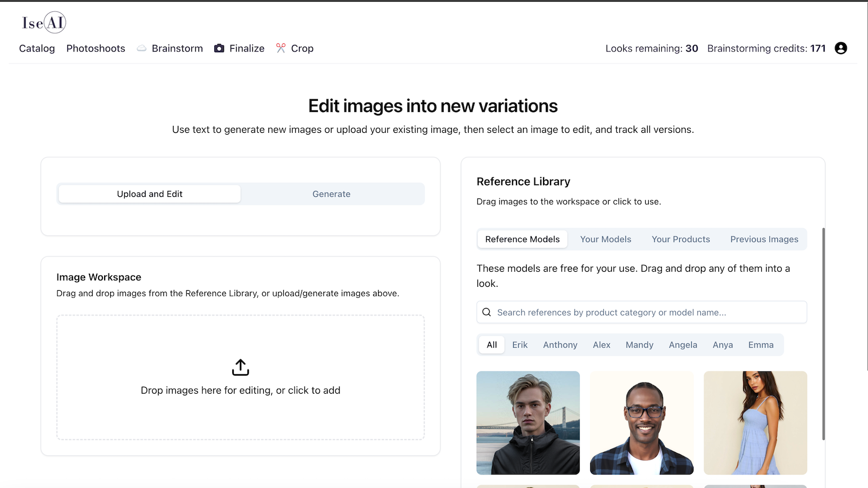868x488 pixels.
Task: Toggle the All models filter
Action: pyautogui.click(x=491, y=344)
